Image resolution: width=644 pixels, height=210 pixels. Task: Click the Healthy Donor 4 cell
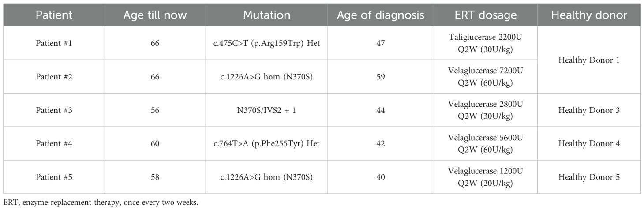(588, 144)
